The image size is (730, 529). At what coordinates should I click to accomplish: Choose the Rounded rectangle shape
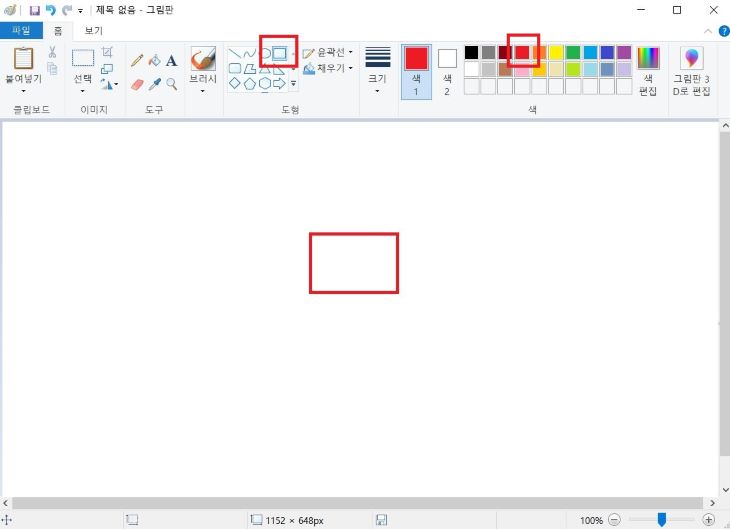point(235,69)
